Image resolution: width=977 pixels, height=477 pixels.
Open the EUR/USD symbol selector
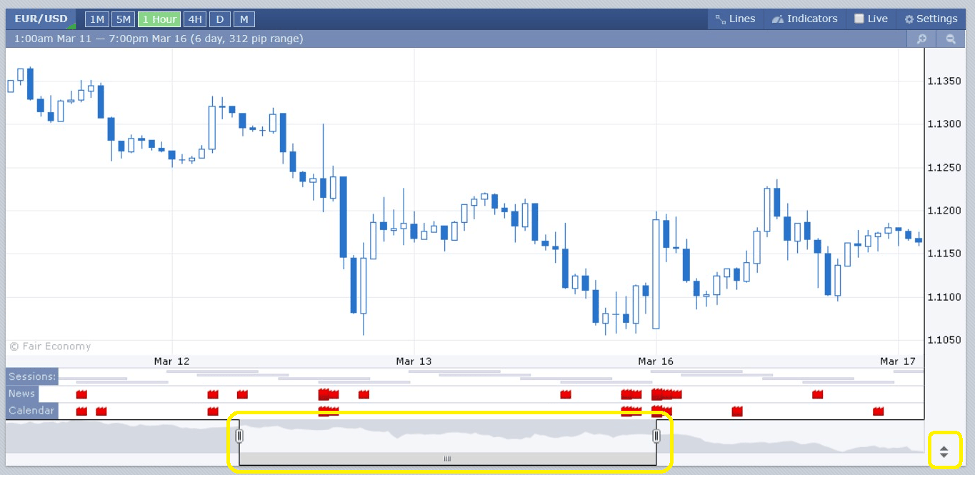(41, 19)
